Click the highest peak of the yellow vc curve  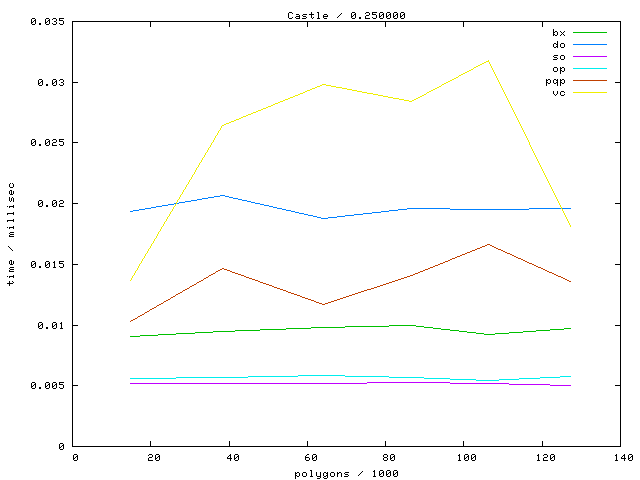point(488,60)
